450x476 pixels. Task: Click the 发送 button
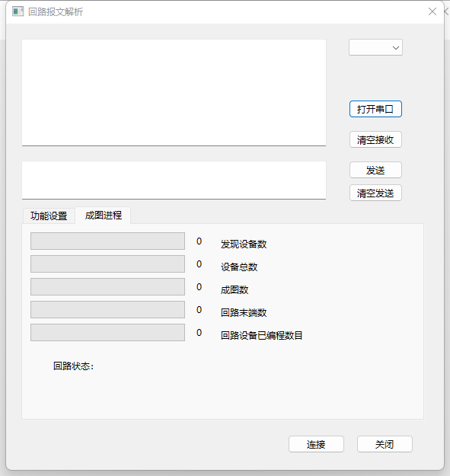pyautogui.click(x=375, y=170)
